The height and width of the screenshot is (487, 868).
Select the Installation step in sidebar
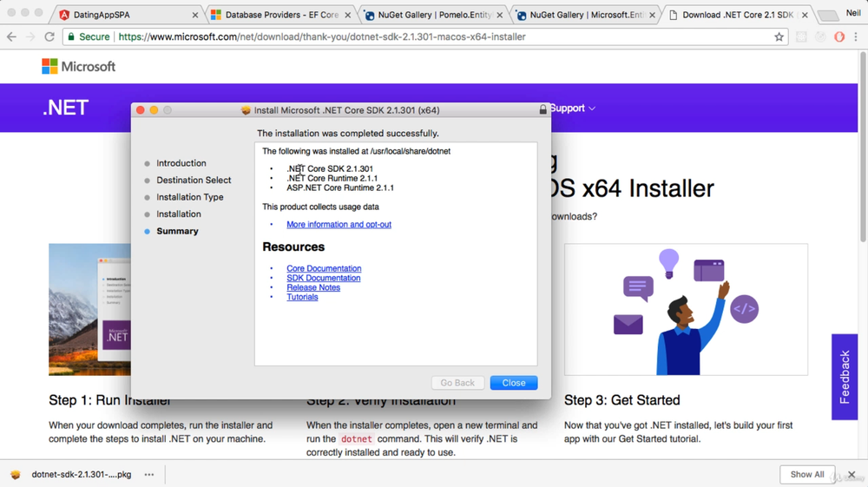coord(179,214)
